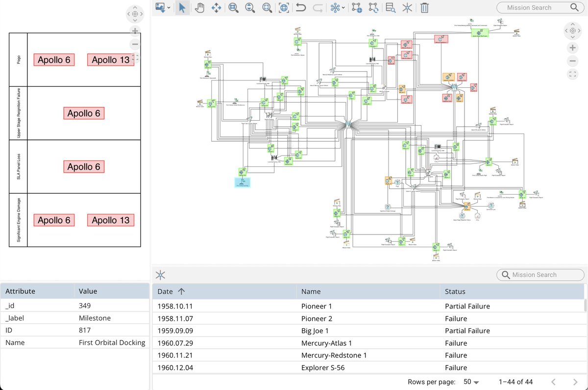Image resolution: width=588 pixels, height=390 pixels.
Task: Toggle fullscreen in the graph panel
Action: [x=572, y=75]
